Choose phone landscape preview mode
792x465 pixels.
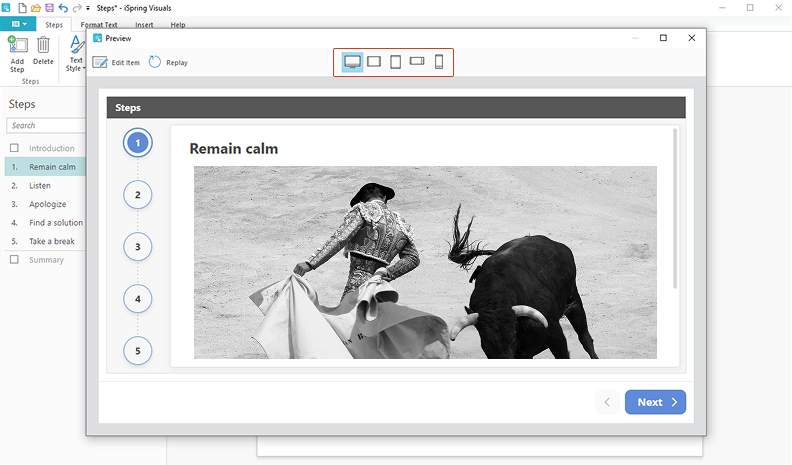tap(417, 62)
